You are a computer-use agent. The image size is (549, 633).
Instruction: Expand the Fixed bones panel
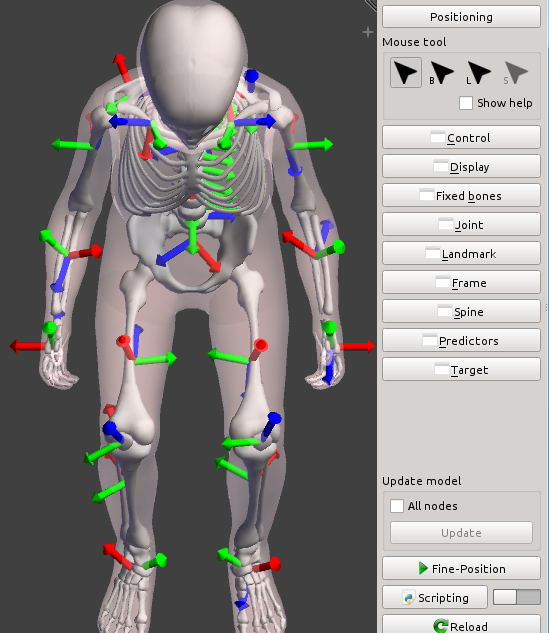(x=461, y=195)
